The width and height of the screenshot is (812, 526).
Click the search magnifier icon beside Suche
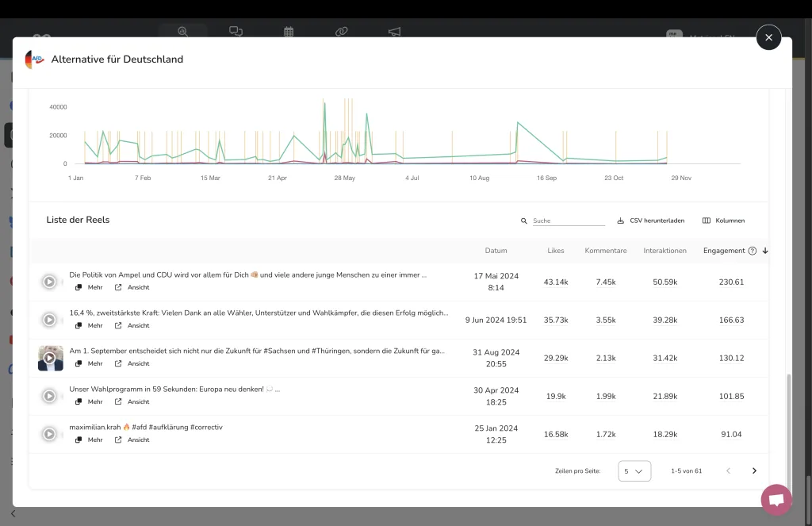tap(523, 221)
